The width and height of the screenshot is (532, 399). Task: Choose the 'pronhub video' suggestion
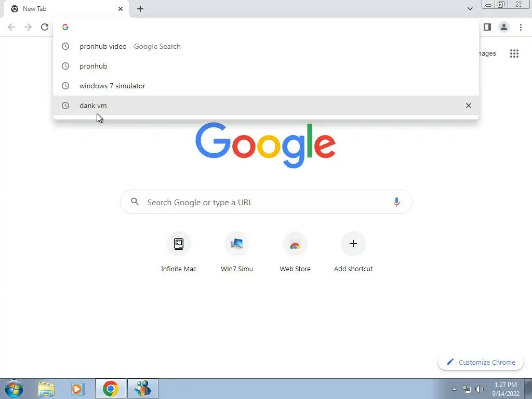(266, 46)
